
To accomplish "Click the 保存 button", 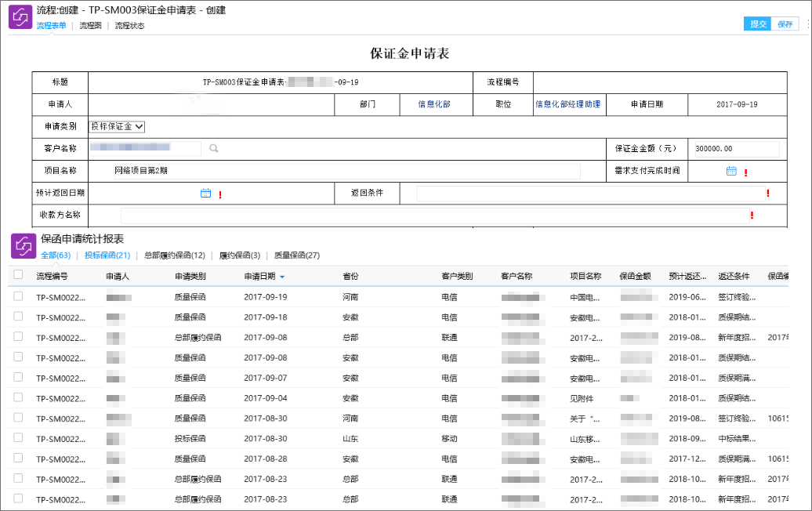I will [x=785, y=24].
